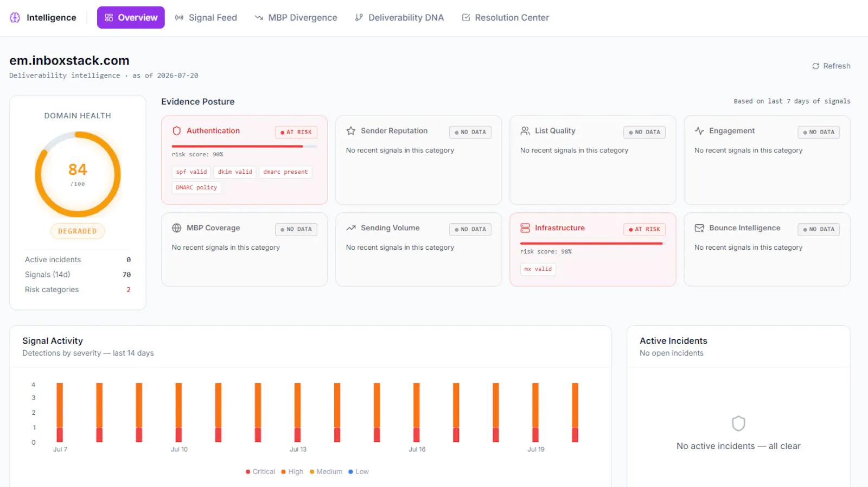Screen dimensions: 868x487
Task: Click the Infrastructure risk score progress bar
Action: (x=593, y=243)
